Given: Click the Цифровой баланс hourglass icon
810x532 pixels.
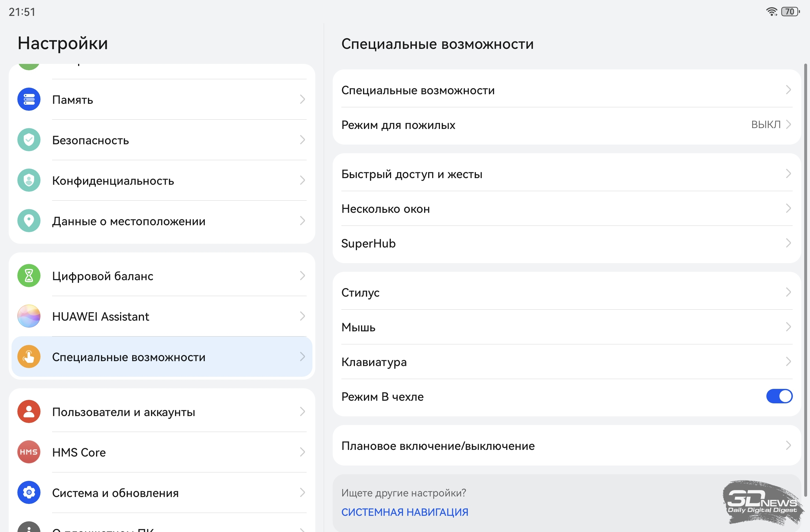Looking at the screenshot, I should tap(29, 276).
